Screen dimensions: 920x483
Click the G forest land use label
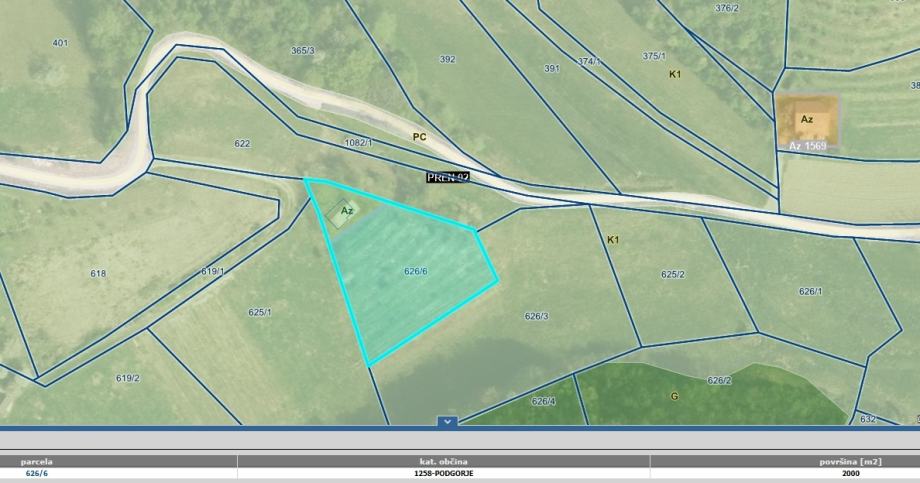point(674,396)
